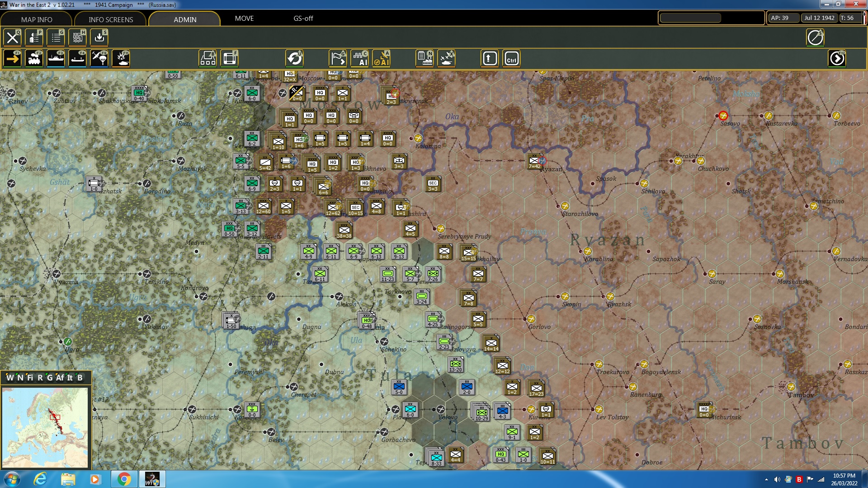Click the circular-arrows refresh icon marked U
This screenshot has width=868, height=488.
(x=295, y=59)
